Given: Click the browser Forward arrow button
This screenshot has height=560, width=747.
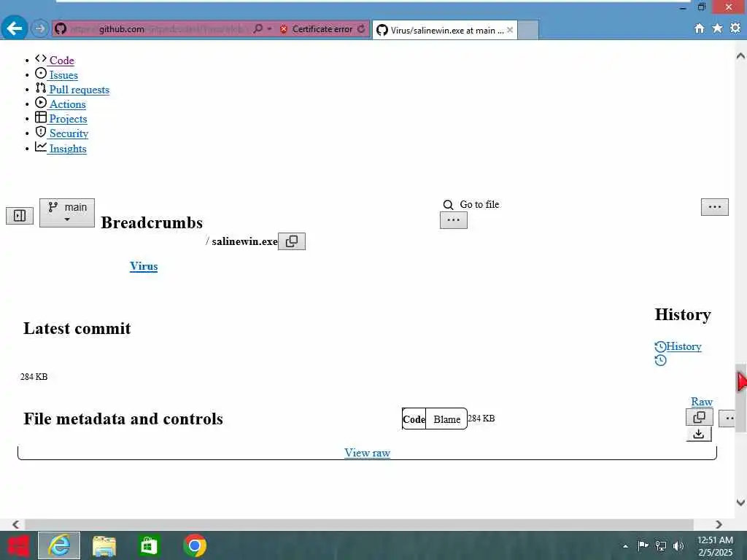Looking at the screenshot, I should (40, 29).
